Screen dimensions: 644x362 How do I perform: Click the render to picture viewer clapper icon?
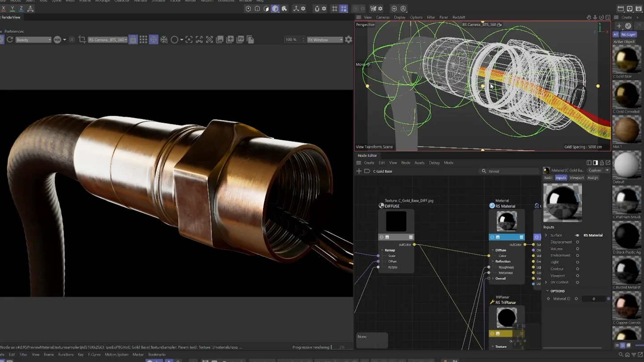(621, 8)
